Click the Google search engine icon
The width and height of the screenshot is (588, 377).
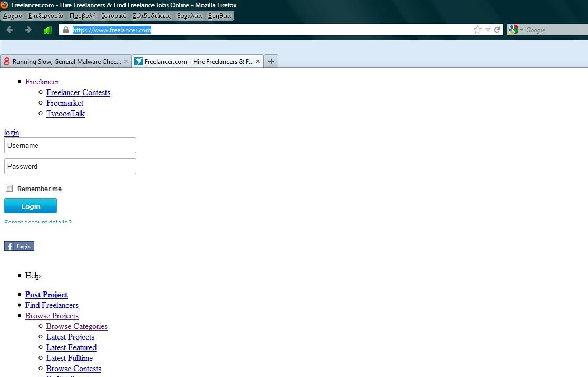(513, 30)
